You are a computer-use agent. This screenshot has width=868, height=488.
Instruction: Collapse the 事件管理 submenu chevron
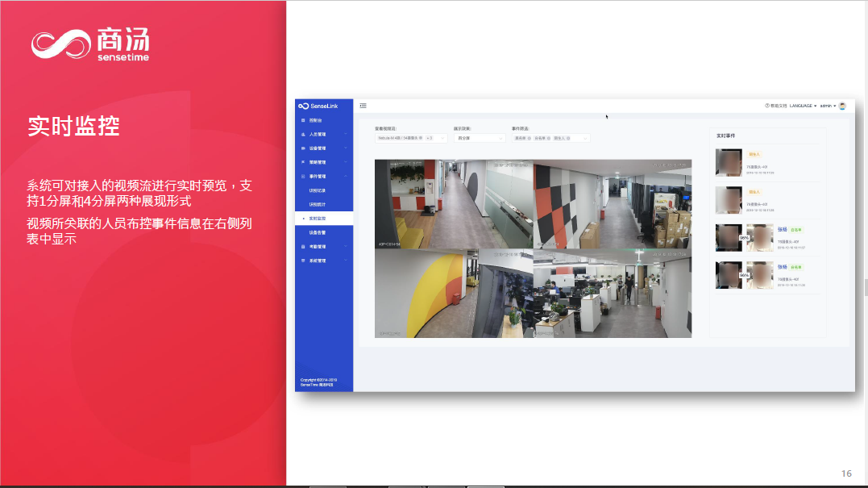click(x=346, y=177)
